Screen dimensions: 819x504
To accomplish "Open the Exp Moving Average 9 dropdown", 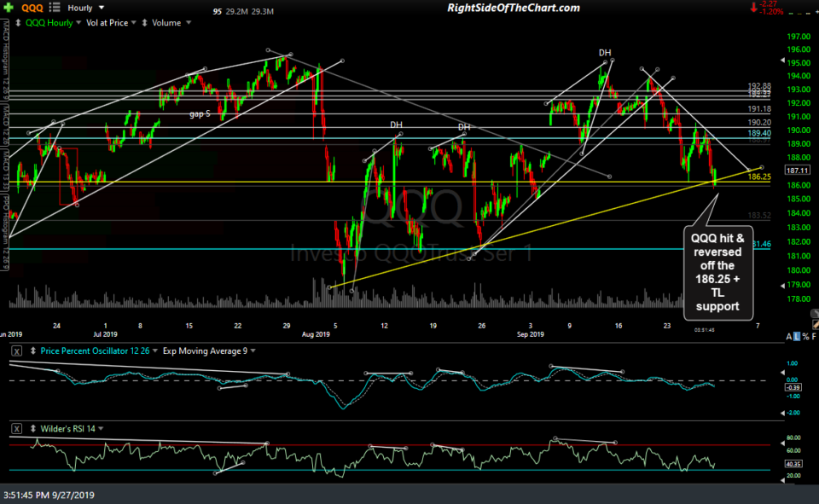I will 253,350.
